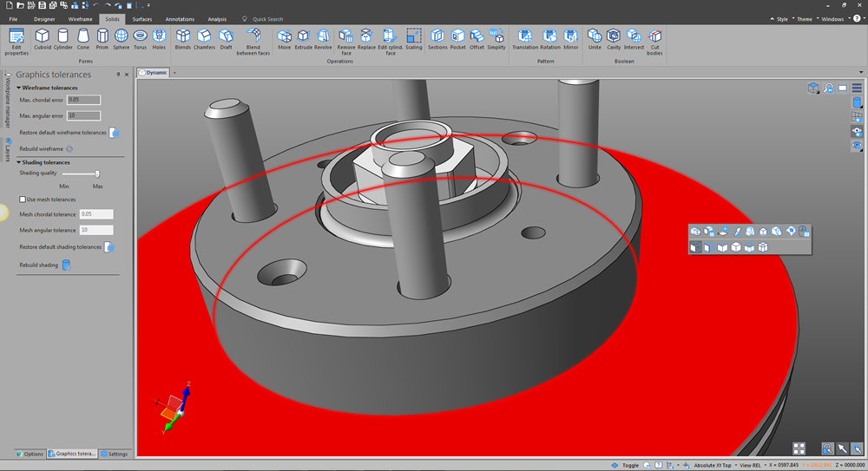Unite bodies with Boolean Unite

[595, 39]
